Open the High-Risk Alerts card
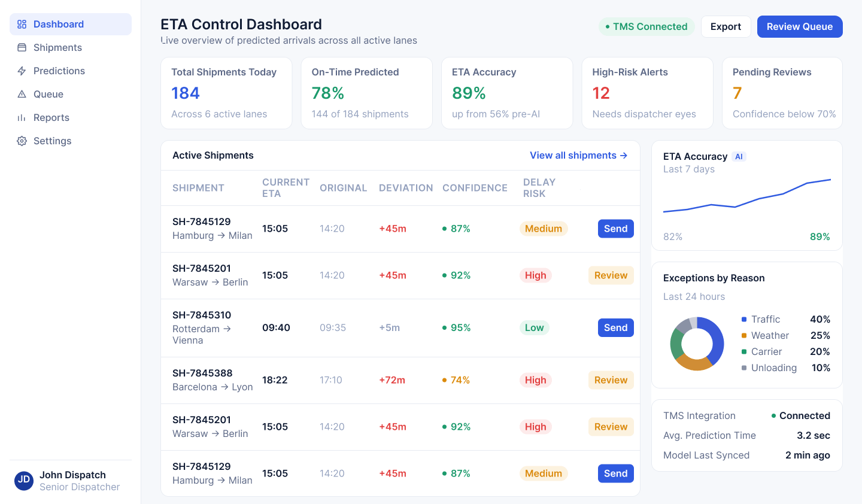 (x=647, y=93)
